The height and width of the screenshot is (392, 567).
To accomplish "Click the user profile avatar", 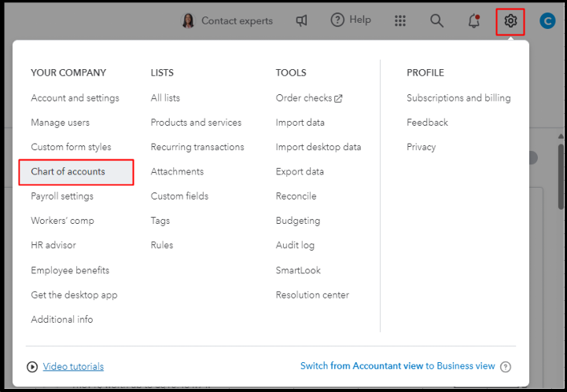I will tap(547, 20).
